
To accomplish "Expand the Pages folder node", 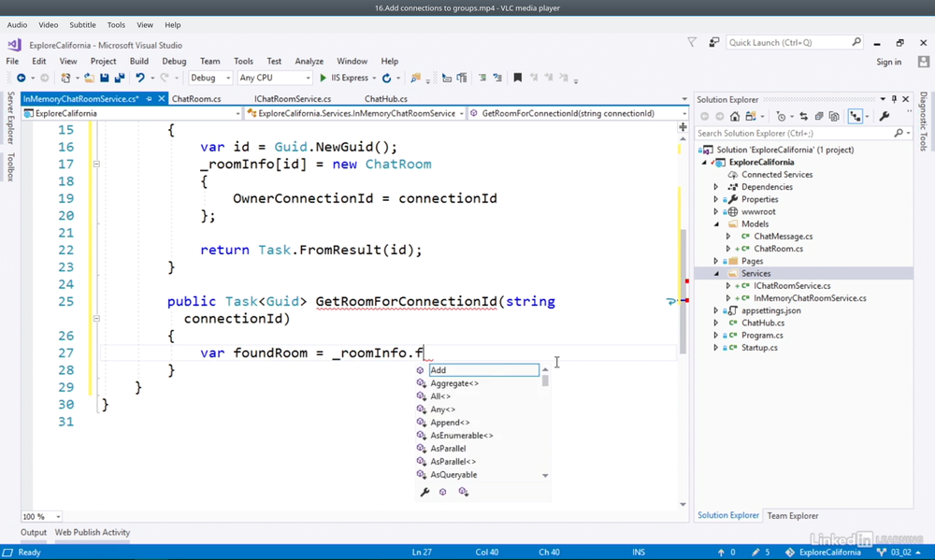I will 716,261.
